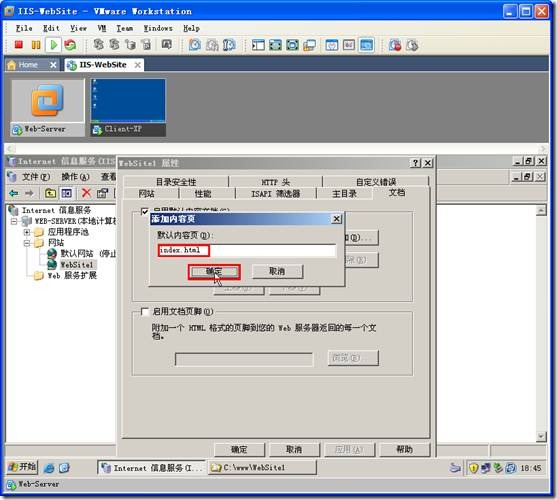Click the Take Snapshot clock icon
Image resolution: width=557 pixels, height=500 pixels.
click(195, 45)
